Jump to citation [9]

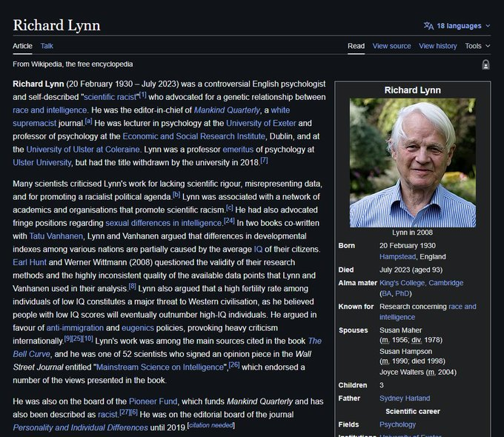point(67,338)
